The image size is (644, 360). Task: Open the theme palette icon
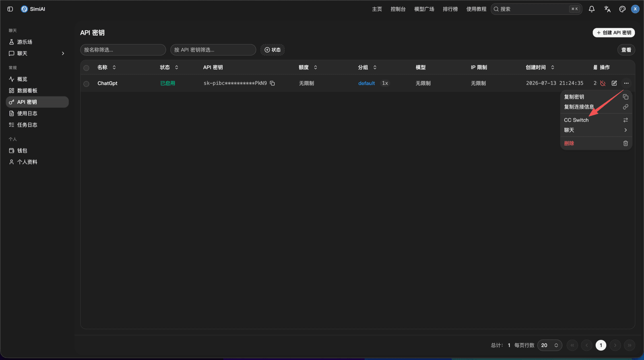tap(622, 9)
